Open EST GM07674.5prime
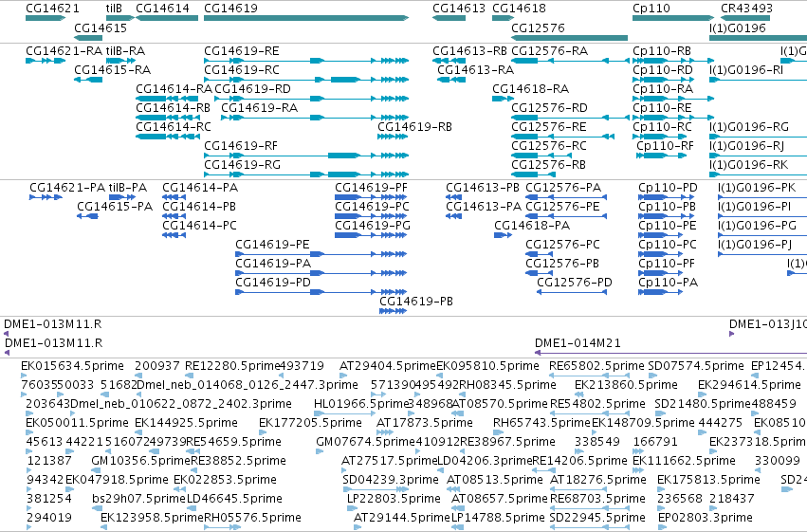807x532 pixels. [x=365, y=442]
